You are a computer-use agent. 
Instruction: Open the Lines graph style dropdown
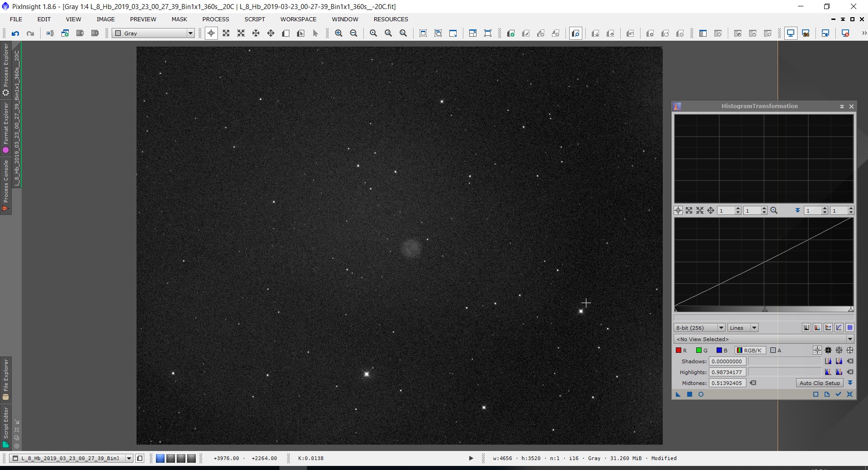point(743,328)
